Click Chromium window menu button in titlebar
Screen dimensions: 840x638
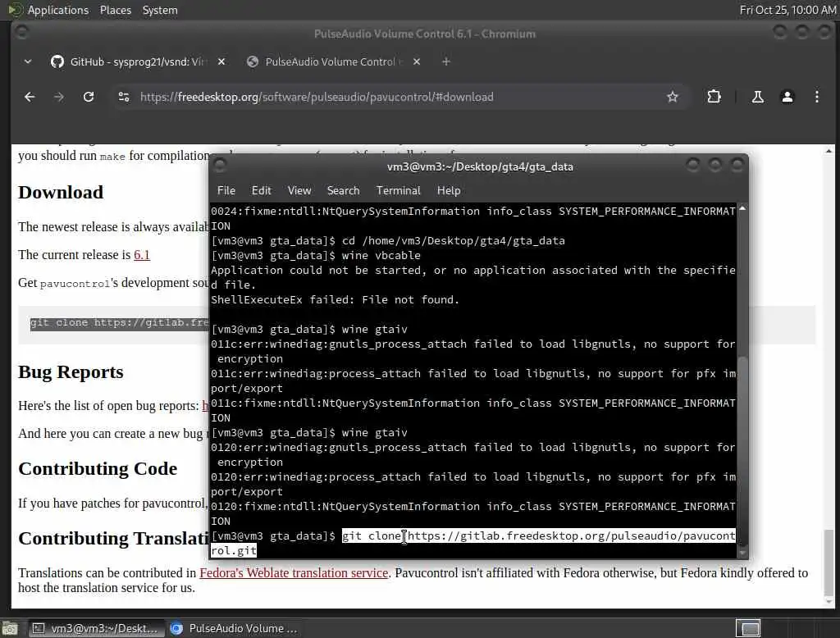[x=22, y=33]
